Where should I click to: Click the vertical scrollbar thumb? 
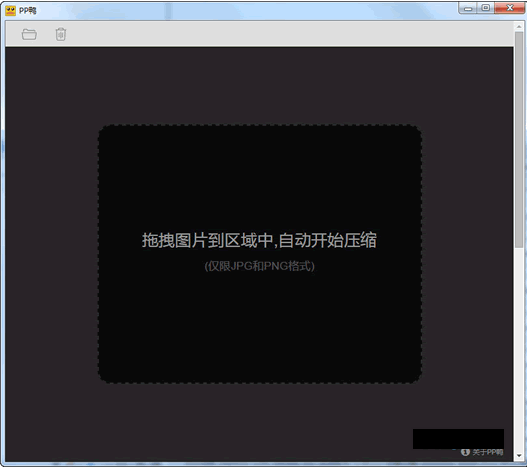[519, 140]
